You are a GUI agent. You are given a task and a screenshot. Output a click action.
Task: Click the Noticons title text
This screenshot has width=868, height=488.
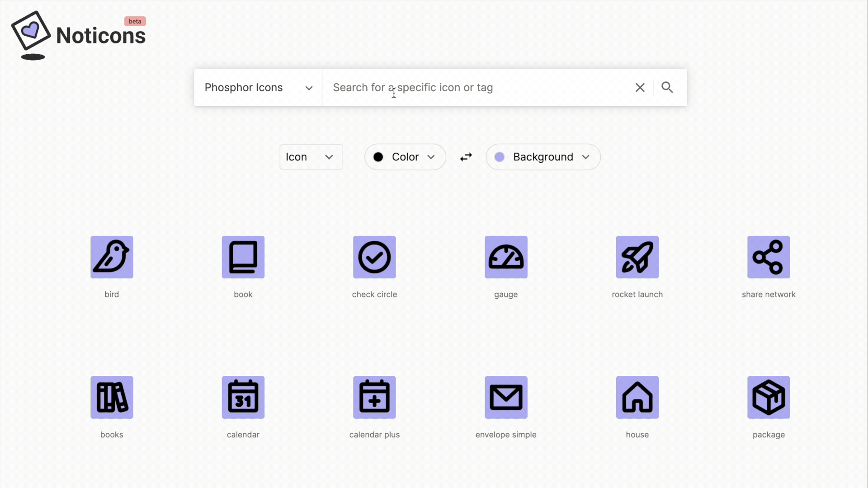click(x=101, y=36)
